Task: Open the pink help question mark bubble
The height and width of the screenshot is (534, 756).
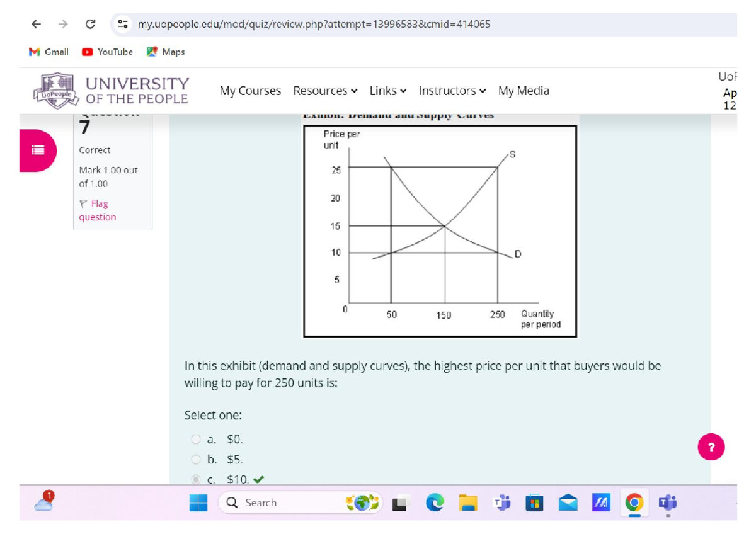Action: point(711,447)
